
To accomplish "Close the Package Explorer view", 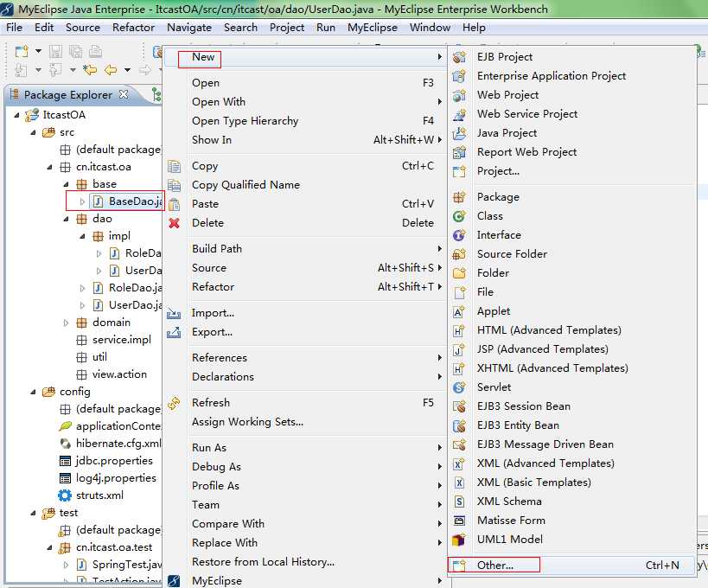I will [x=124, y=94].
